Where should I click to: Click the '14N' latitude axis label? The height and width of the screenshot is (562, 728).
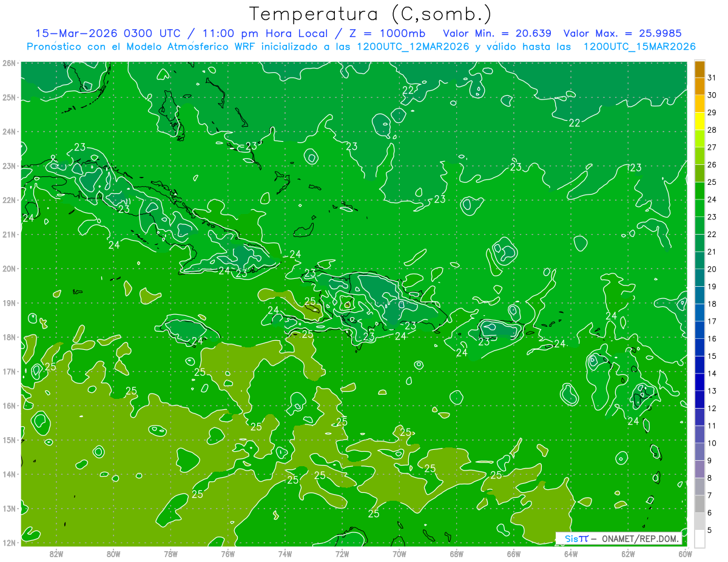point(9,474)
